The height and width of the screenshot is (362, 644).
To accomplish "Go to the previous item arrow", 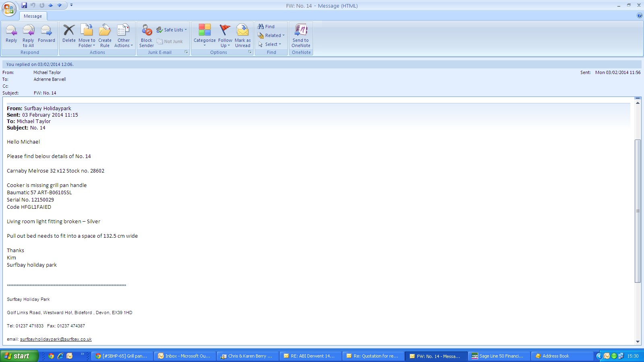I will pos(51,5).
